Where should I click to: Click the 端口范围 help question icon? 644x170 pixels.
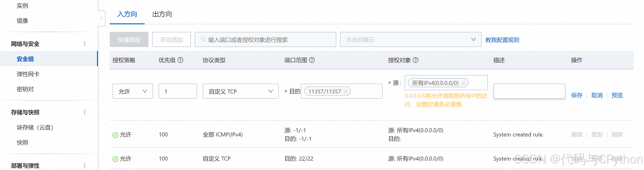click(x=312, y=60)
